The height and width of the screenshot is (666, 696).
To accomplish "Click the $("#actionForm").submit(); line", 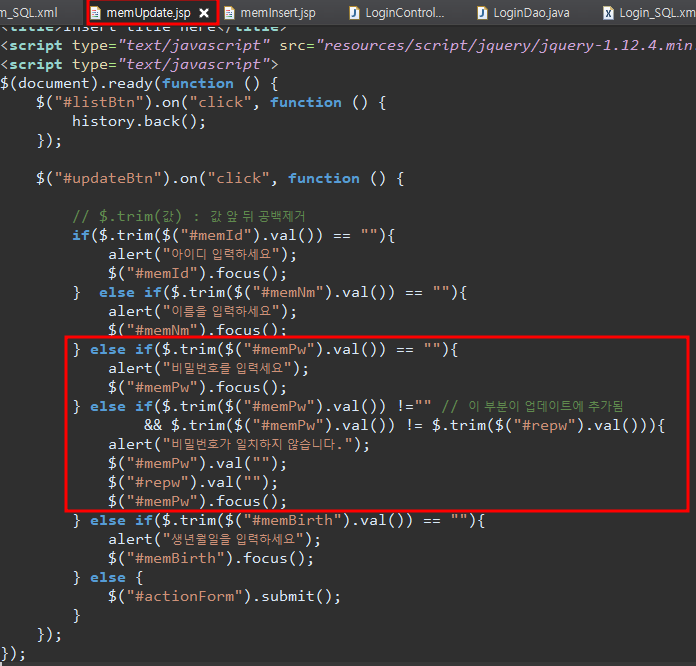I will tap(225, 596).
